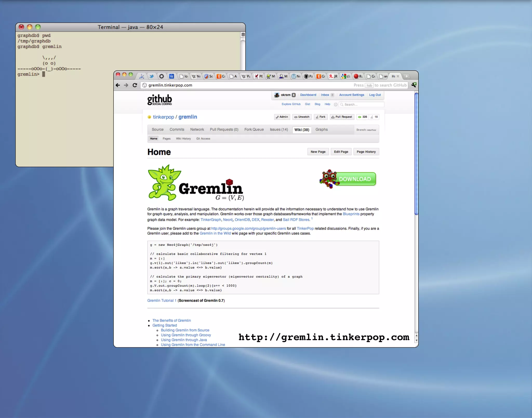This screenshot has height=418, width=532.
Task: Switch to the orange Blogger 'Gr' tab after 'So'
Action: click(x=221, y=76)
